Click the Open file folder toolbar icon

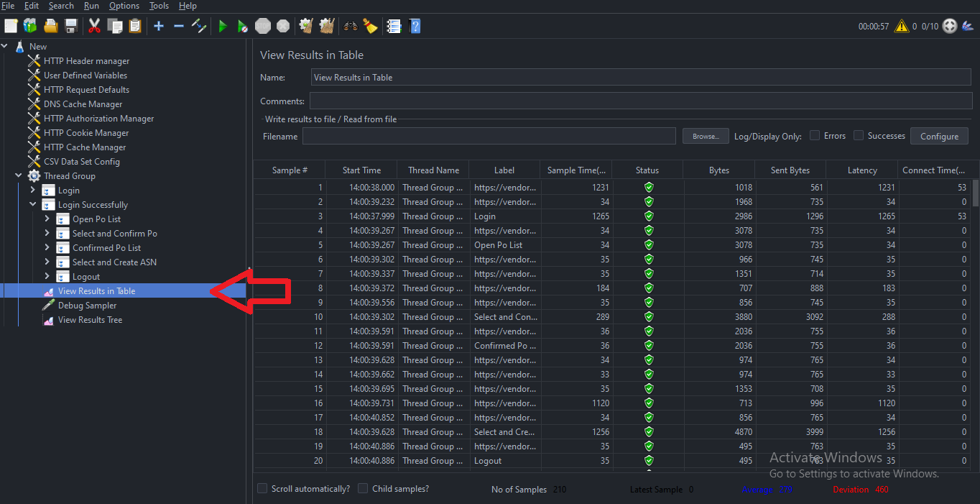click(51, 26)
